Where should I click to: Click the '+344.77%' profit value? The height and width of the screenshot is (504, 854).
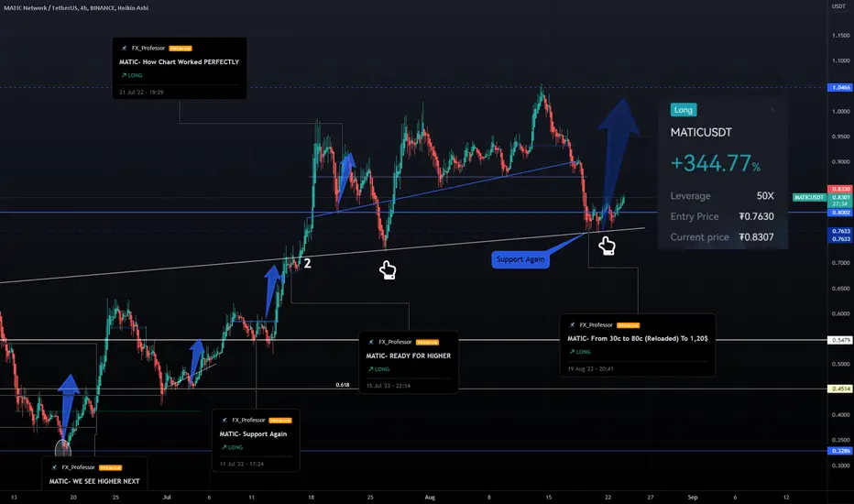coord(715,163)
